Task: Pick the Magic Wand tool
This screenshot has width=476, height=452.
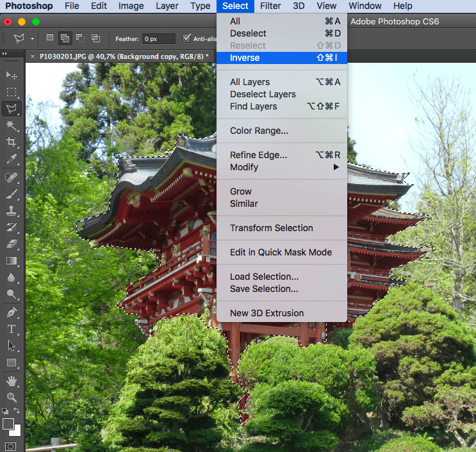Action: pos(12,125)
